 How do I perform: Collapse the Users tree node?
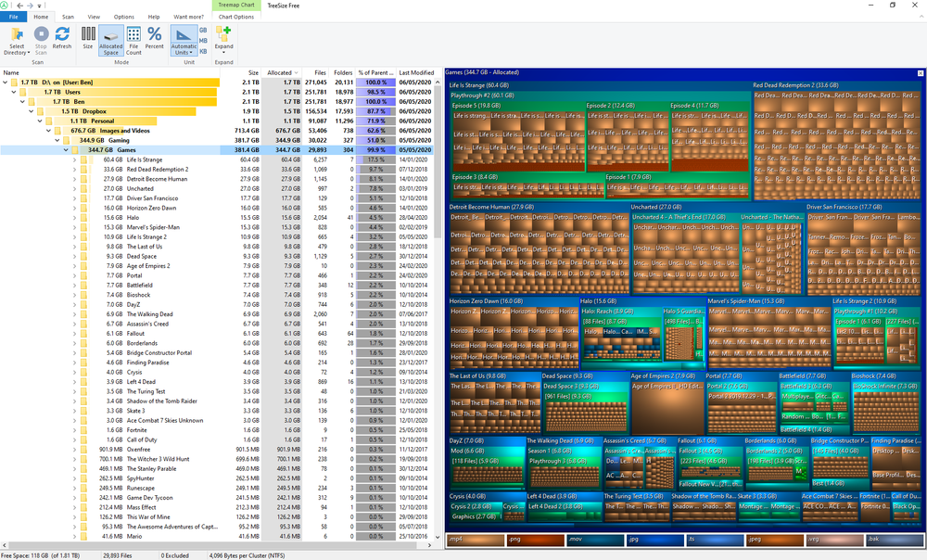click(x=14, y=92)
